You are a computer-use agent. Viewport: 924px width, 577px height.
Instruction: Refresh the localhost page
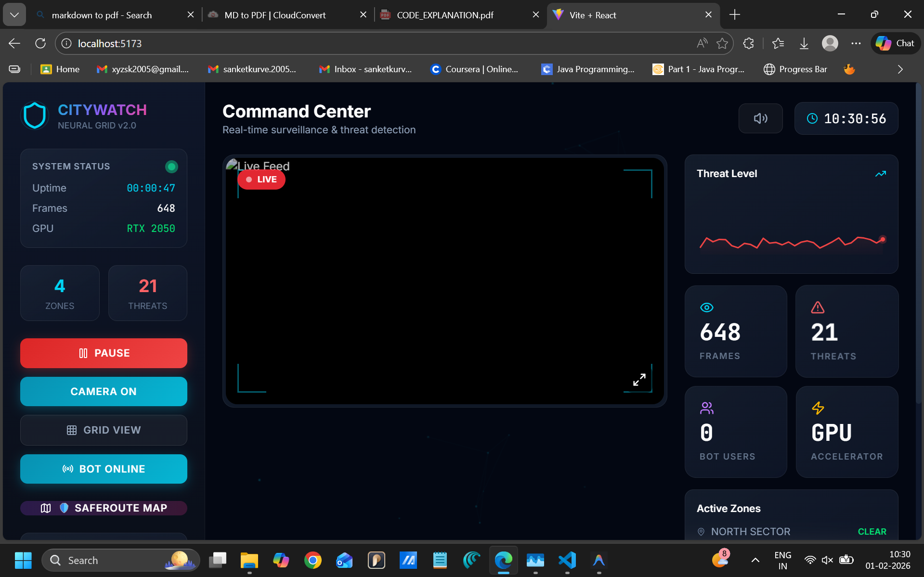point(40,43)
